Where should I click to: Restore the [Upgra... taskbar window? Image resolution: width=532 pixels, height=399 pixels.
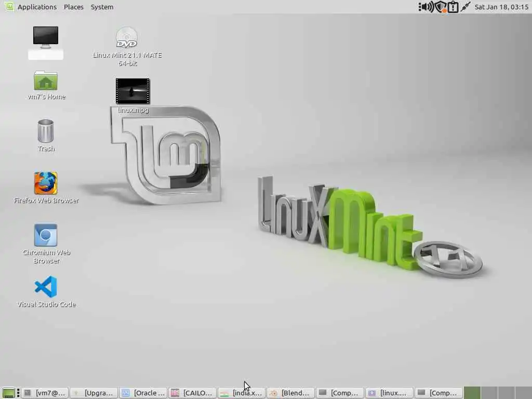pos(94,393)
